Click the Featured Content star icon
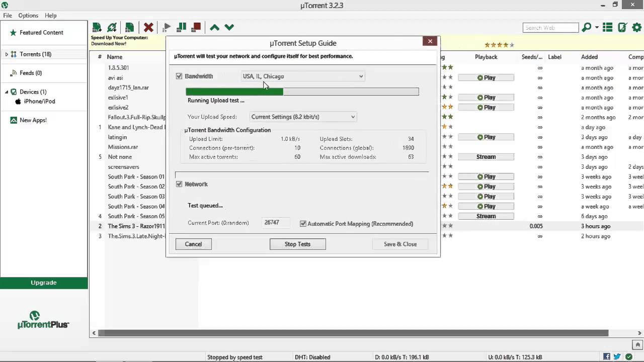 coord(13,33)
